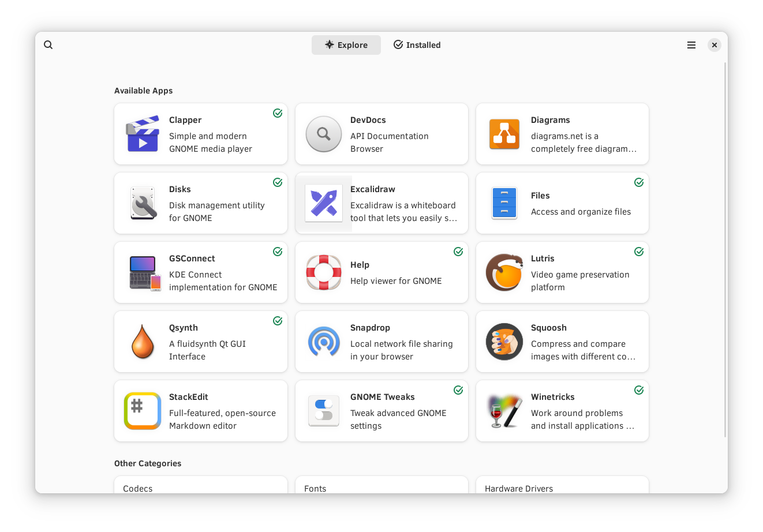This screenshot has height=532, width=763.
Task: Click the Qsynth orange droplet icon
Action: pyautogui.click(x=143, y=342)
